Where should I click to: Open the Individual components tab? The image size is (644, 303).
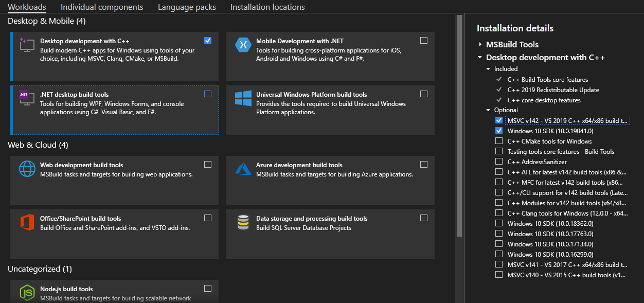click(102, 7)
